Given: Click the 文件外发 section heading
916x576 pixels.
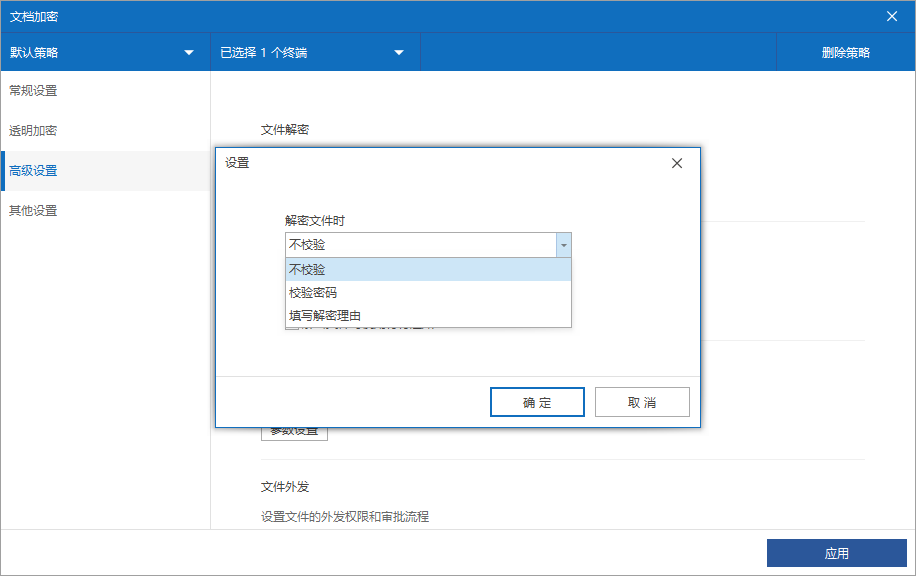Looking at the screenshot, I should pyautogui.click(x=285, y=487).
